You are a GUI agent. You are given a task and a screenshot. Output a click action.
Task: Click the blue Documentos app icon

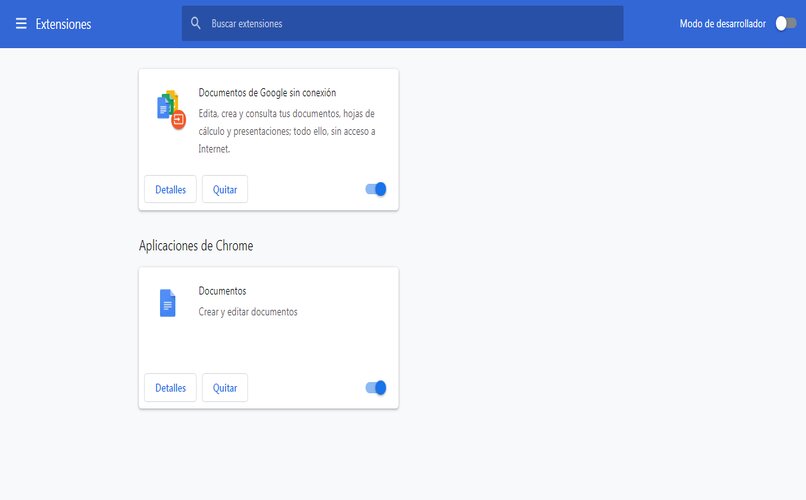coord(168,303)
